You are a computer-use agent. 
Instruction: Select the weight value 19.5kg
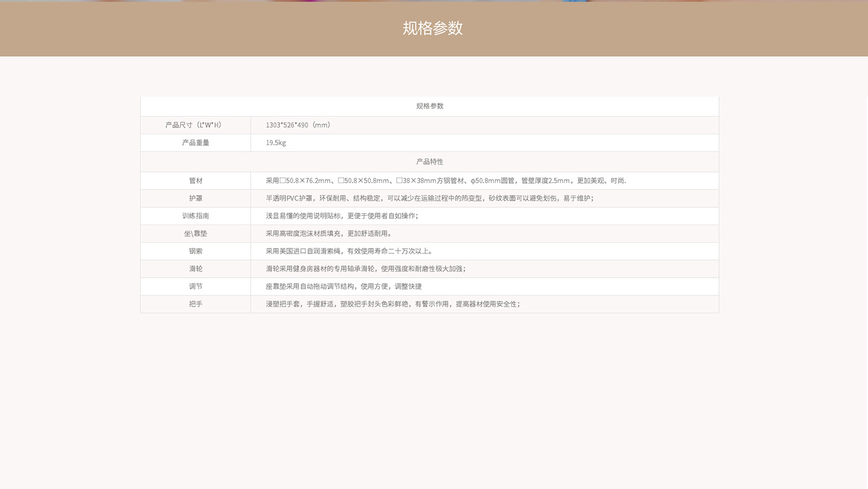275,143
